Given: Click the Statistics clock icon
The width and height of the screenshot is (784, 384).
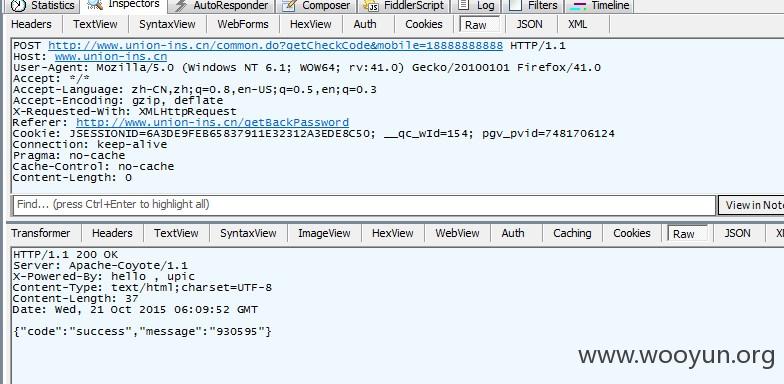Looking at the screenshot, I should coord(18,6).
